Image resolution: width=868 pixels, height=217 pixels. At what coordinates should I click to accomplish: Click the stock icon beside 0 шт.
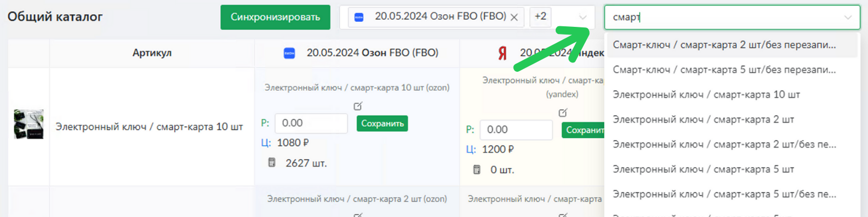point(476,169)
